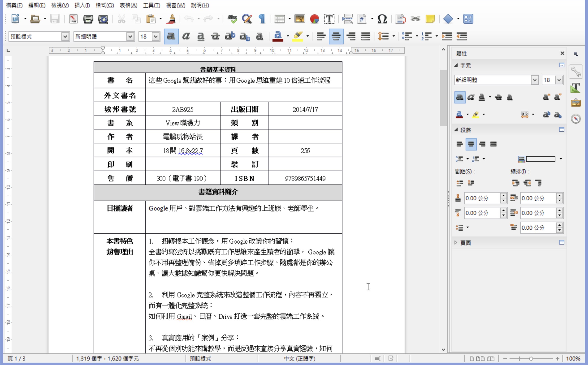Viewport: 588px width, 365px height.
Task: Open the special character Omega icon
Action: point(382,19)
